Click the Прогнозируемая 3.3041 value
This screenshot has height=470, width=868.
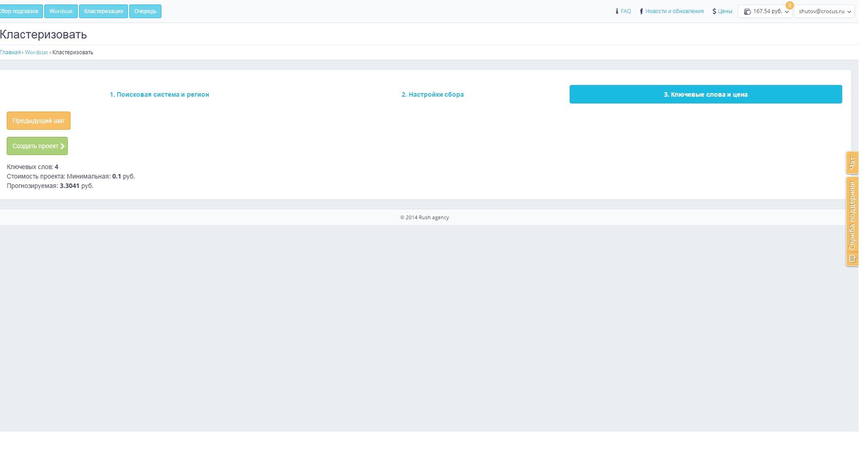[70, 186]
